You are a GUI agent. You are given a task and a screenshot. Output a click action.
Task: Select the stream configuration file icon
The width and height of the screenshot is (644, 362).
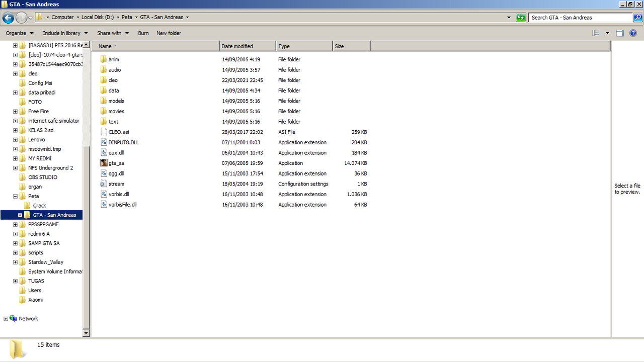coord(104,184)
